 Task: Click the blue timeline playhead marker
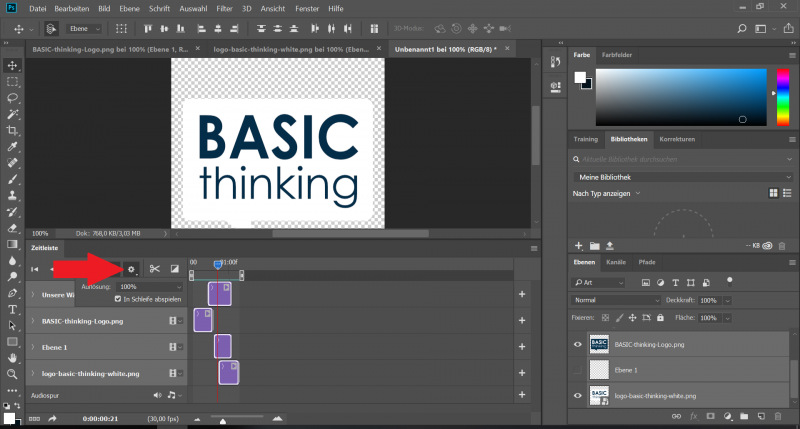[x=218, y=264]
